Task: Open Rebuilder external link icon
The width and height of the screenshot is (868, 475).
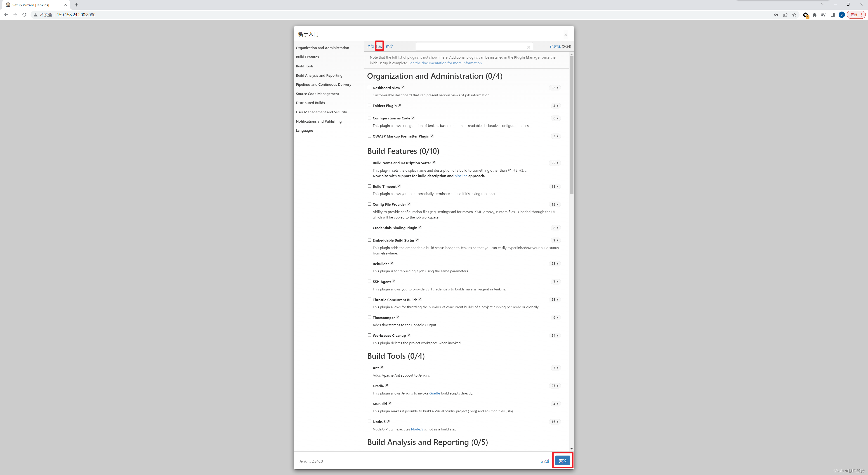Action: point(392,263)
